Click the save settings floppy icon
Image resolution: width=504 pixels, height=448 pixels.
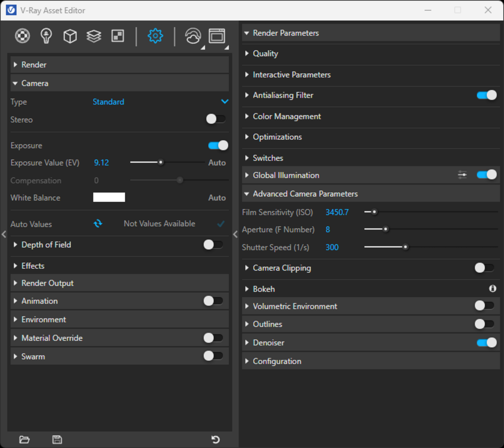coord(57,439)
